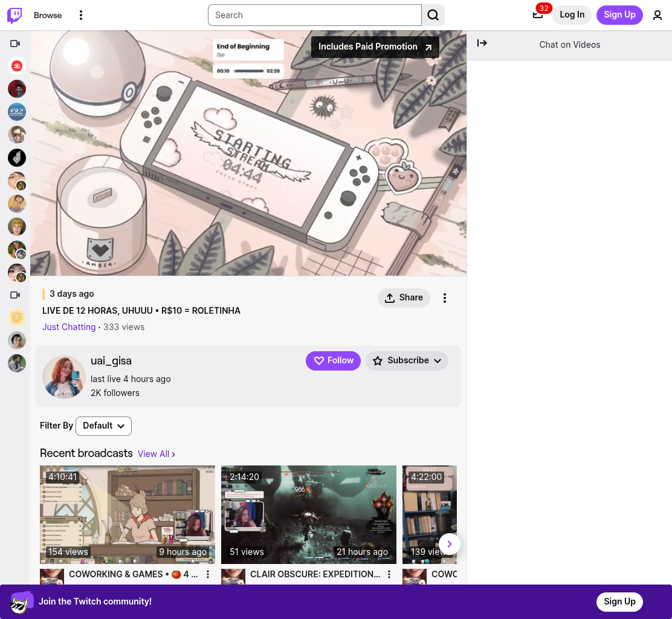Open options for COWORKING & GAMES video

coord(208,574)
